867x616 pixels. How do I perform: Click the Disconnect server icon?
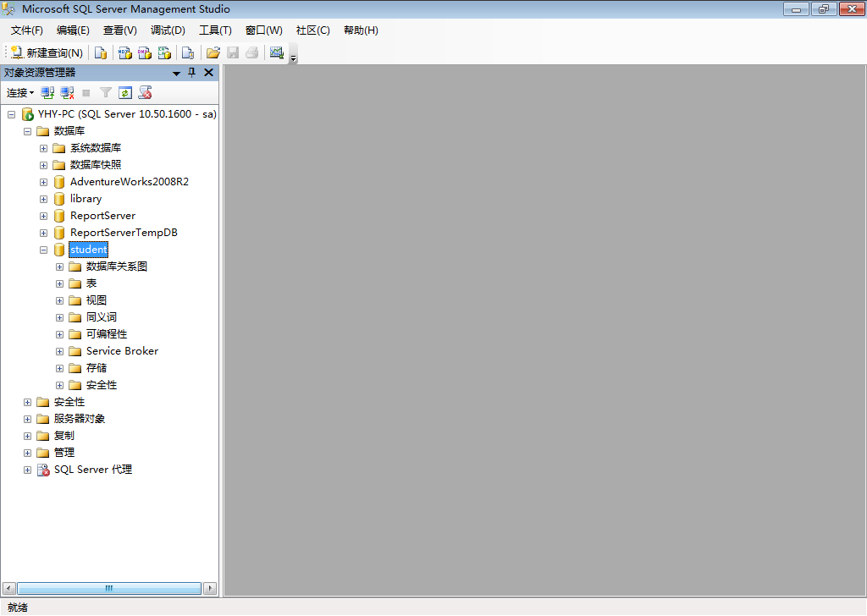pyautogui.click(x=67, y=93)
